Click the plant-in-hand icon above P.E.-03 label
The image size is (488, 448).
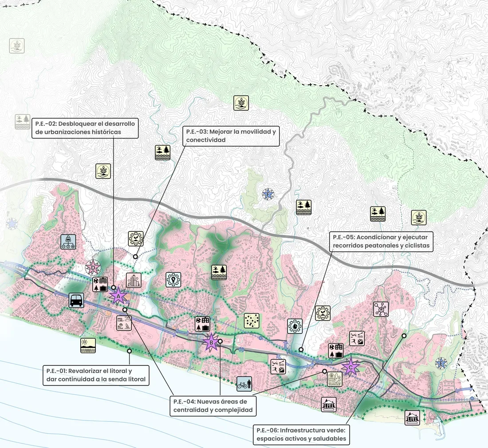coord(241,103)
